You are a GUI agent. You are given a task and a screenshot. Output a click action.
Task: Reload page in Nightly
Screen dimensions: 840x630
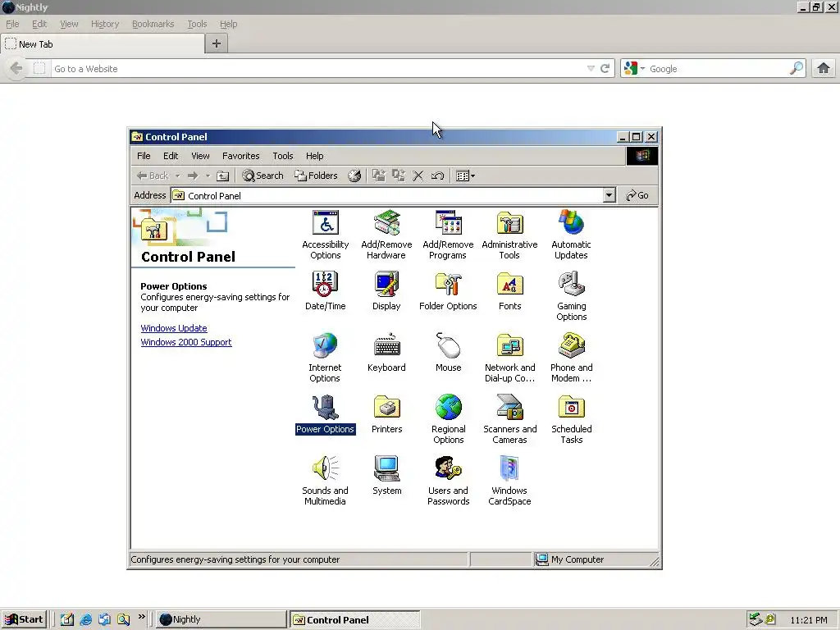click(x=605, y=69)
